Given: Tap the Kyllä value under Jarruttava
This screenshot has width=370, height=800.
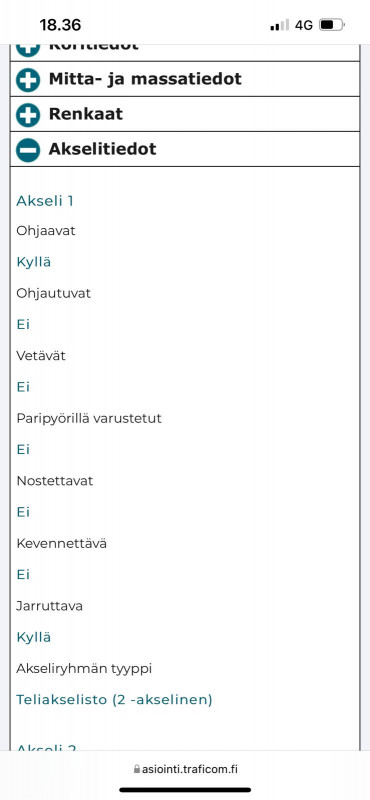Looking at the screenshot, I should tap(34, 637).
